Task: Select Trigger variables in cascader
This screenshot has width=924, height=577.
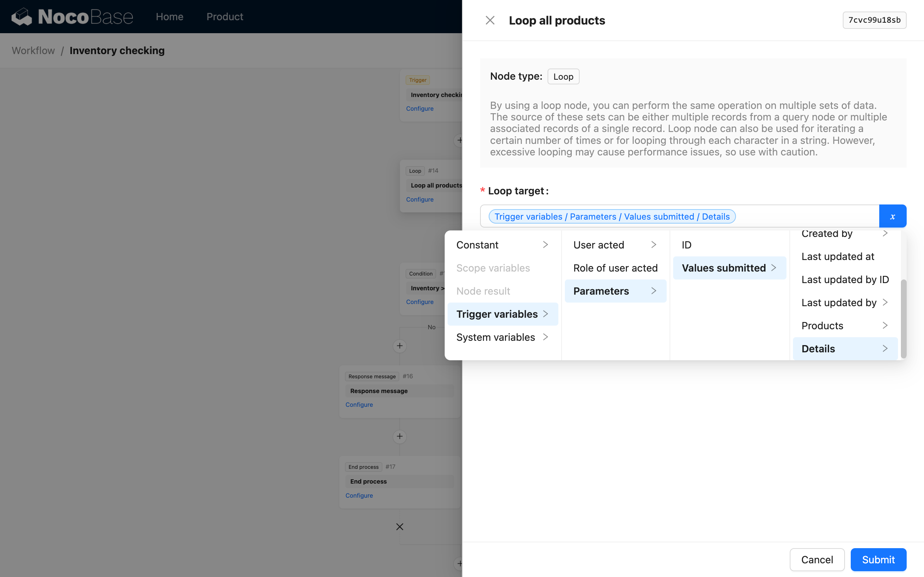Action: pos(502,314)
